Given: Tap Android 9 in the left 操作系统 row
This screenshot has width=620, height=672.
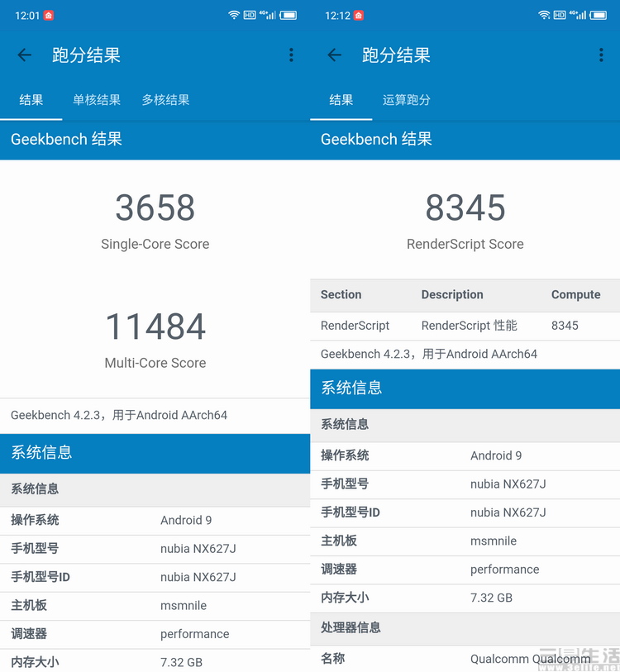Looking at the screenshot, I should 186,520.
